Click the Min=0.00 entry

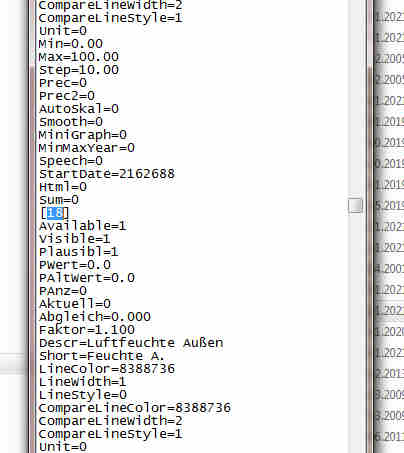tap(71, 44)
